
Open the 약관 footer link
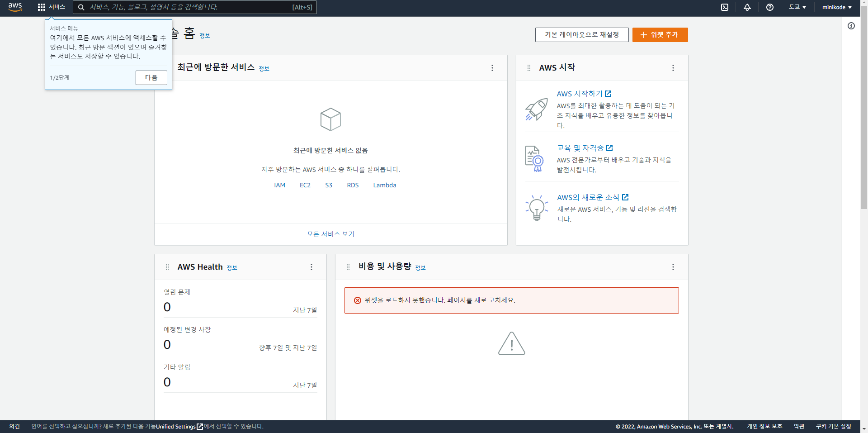799,426
